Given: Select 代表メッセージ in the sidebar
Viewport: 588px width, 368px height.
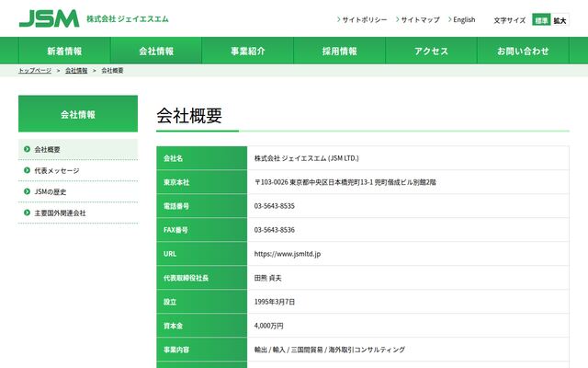Looking at the screenshot, I should pyautogui.click(x=78, y=170).
